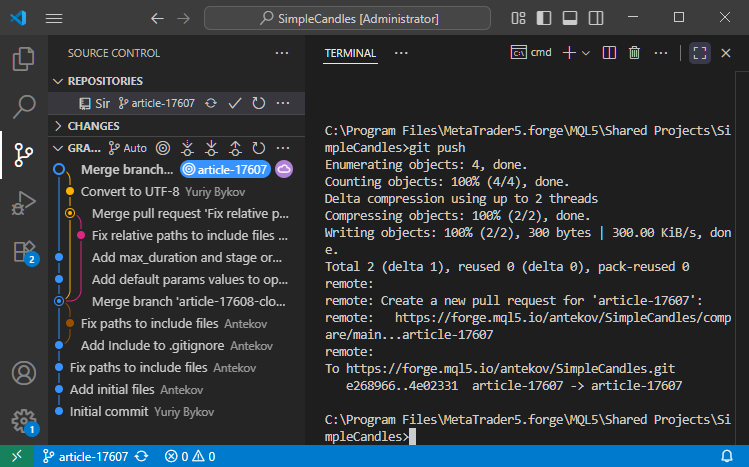749x467 pixels.
Task: Toggle the primary side bar
Action: pyautogui.click(x=544, y=18)
